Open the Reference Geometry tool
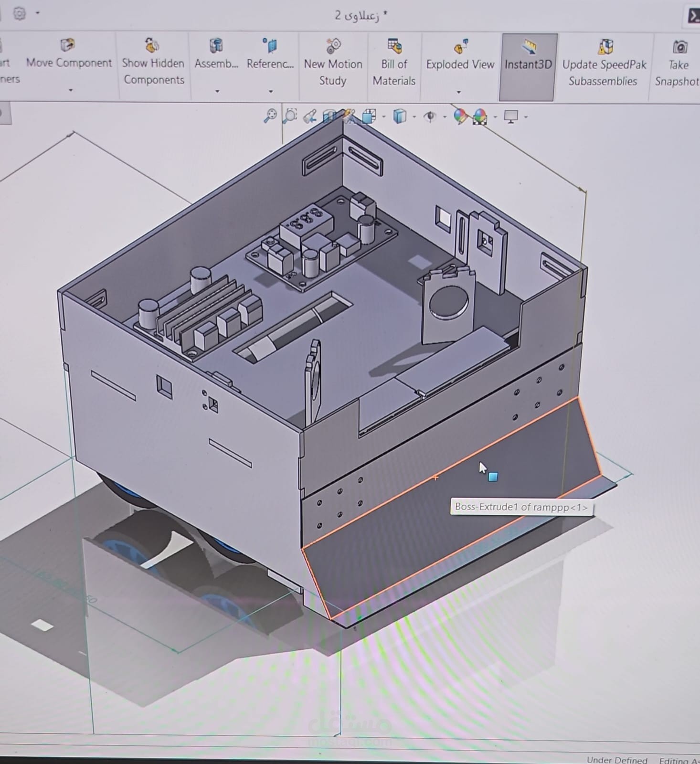Viewport: 700px width, 764px height. tap(270, 55)
